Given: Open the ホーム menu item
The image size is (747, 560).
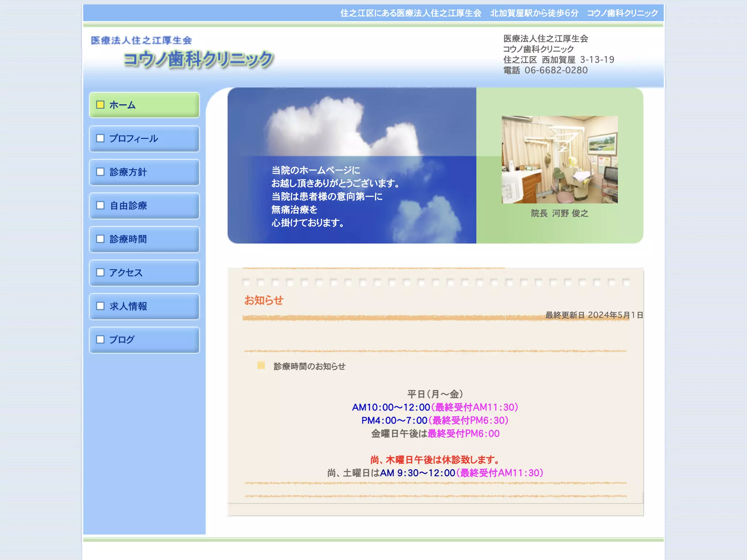Looking at the screenshot, I should tap(144, 105).
